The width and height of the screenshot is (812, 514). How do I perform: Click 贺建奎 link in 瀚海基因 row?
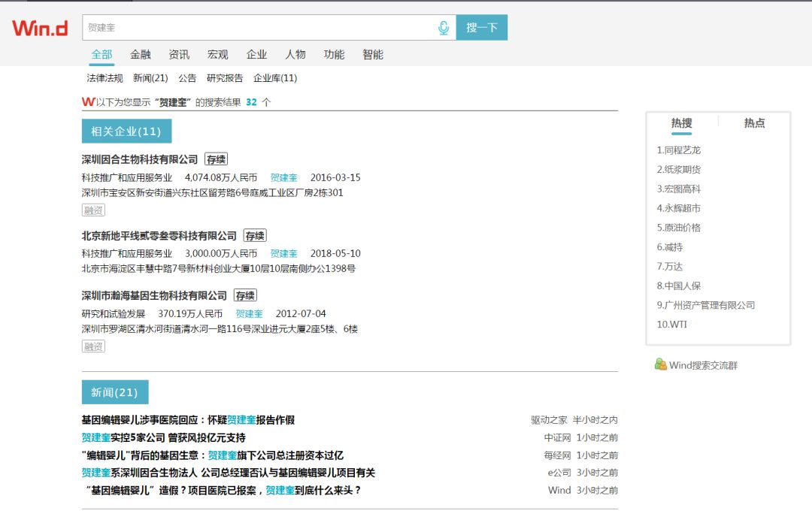249,314
